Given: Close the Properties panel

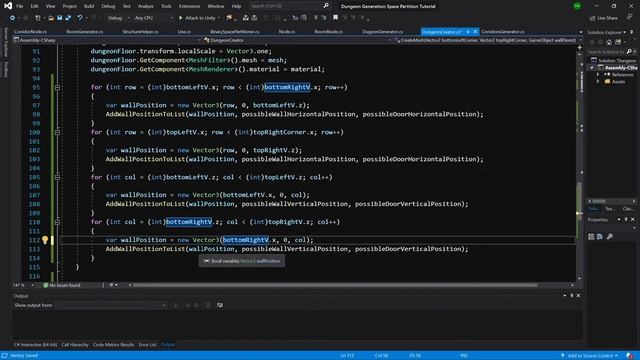Looking at the screenshot, I should tap(633, 220).
